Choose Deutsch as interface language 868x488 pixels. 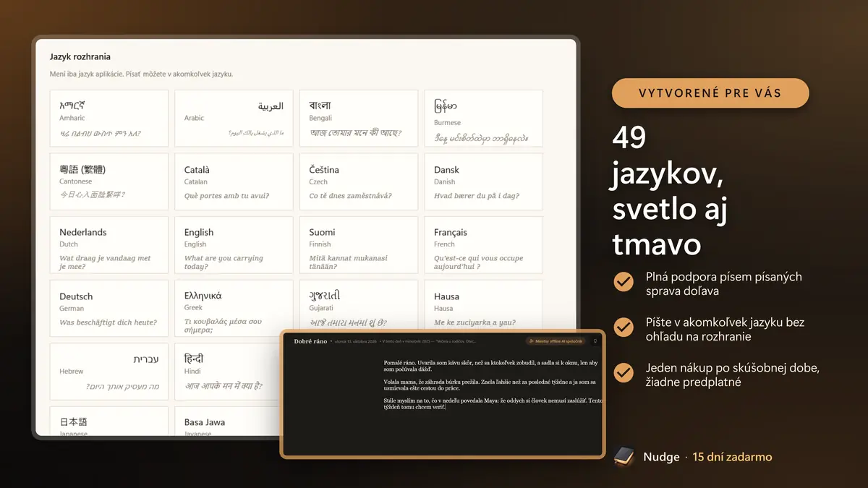(x=109, y=309)
